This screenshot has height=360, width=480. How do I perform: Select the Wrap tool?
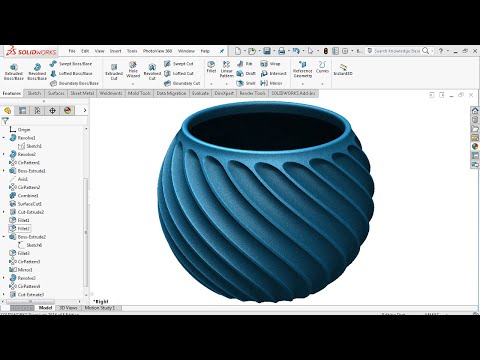pyautogui.click(x=270, y=63)
